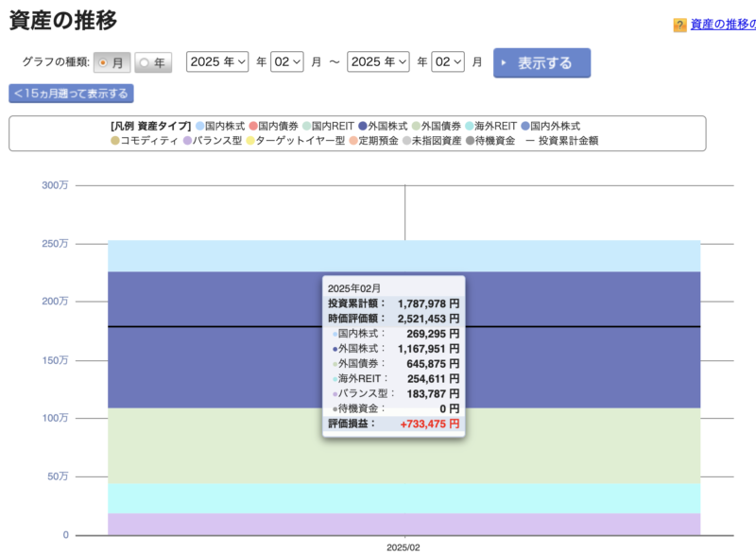
Task: Select the 月 graph type radio button
Action: [103, 62]
